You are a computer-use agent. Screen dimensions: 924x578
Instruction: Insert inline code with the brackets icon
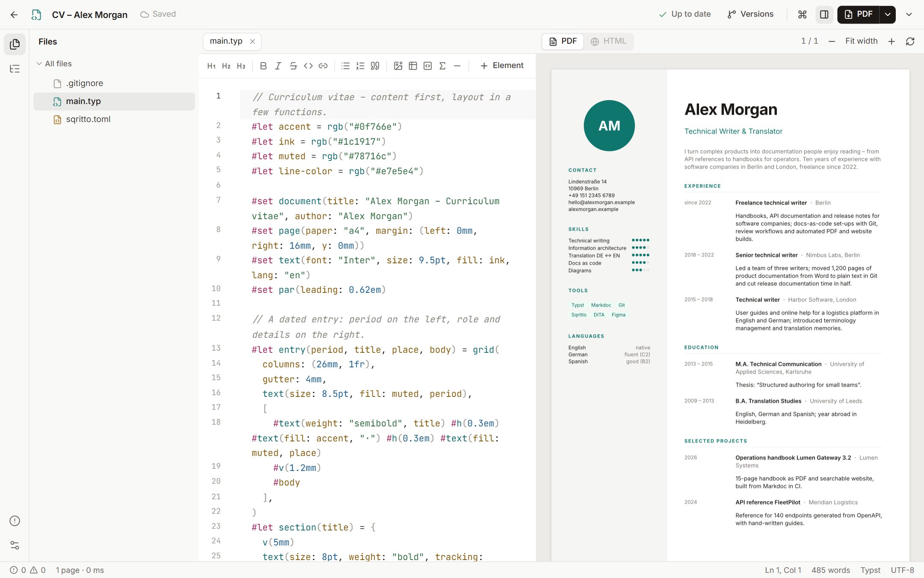(308, 66)
